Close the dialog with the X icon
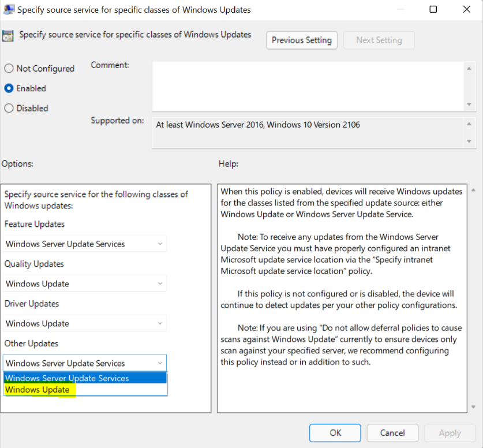The image size is (483, 448). (467, 9)
